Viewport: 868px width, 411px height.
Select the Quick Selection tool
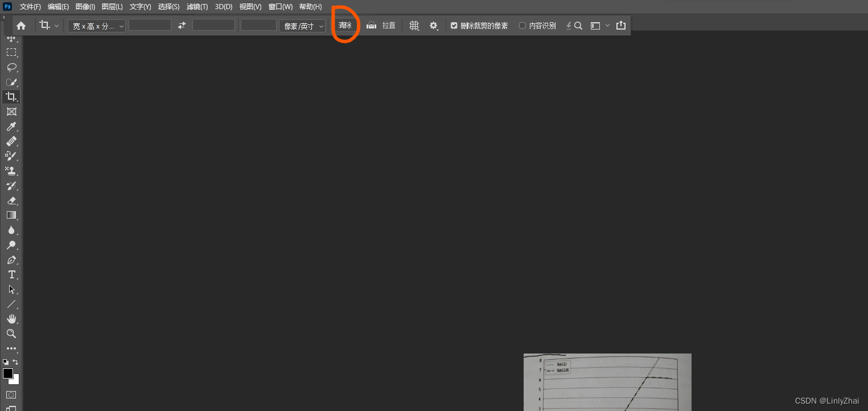coord(11,82)
